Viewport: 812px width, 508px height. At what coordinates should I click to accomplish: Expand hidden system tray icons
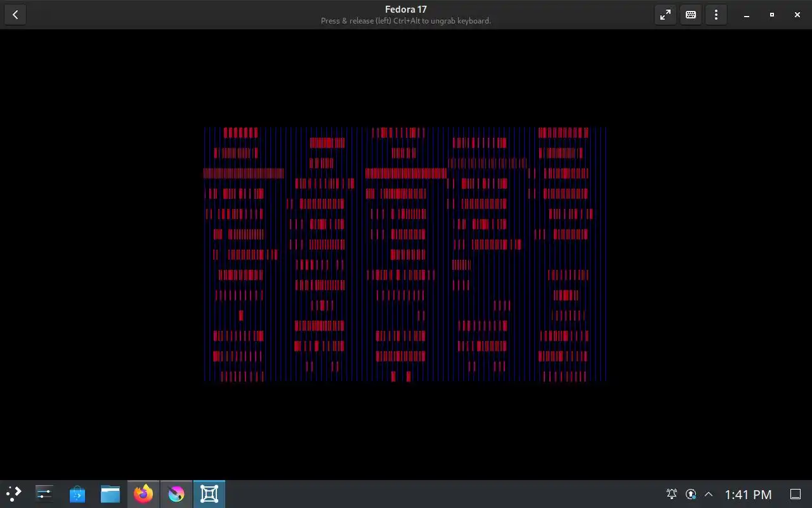coord(709,494)
